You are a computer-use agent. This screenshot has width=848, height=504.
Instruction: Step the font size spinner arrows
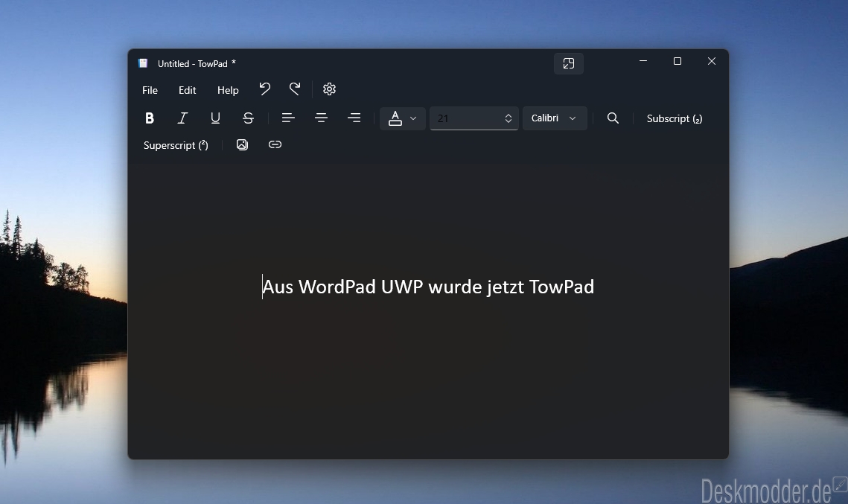pos(509,118)
